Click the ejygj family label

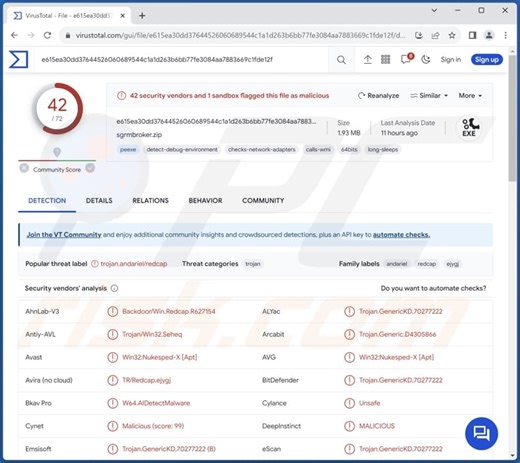tap(452, 264)
